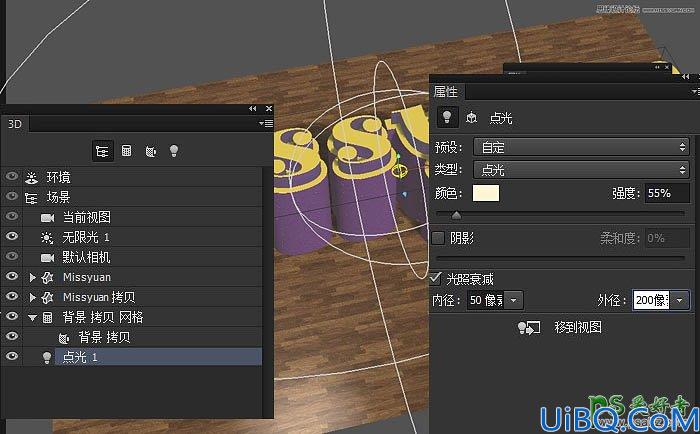Open the light 颜色 color swatch
700x434 pixels.
click(486, 193)
